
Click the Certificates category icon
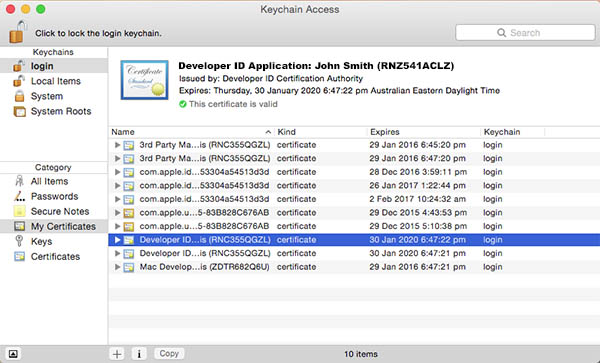click(19, 256)
